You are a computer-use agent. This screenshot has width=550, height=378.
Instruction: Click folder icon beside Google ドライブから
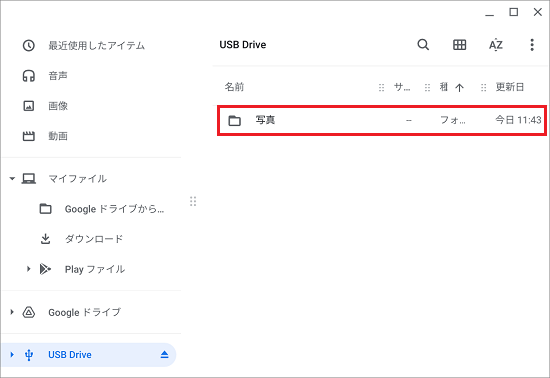(45, 209)
